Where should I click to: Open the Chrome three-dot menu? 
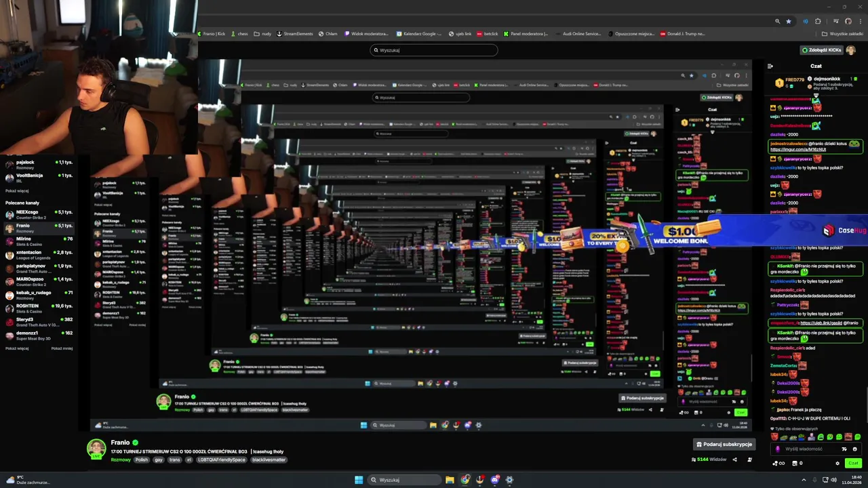pos(861,21)
